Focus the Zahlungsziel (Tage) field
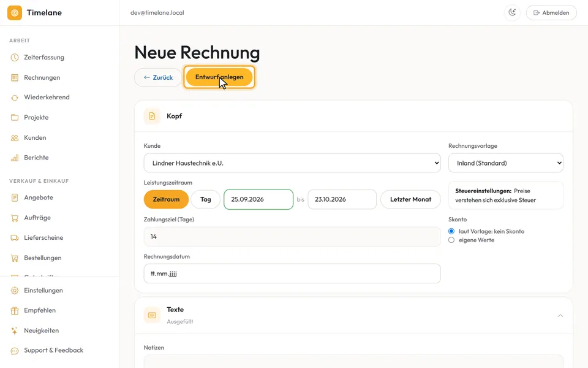 click(x=292, y=237)
